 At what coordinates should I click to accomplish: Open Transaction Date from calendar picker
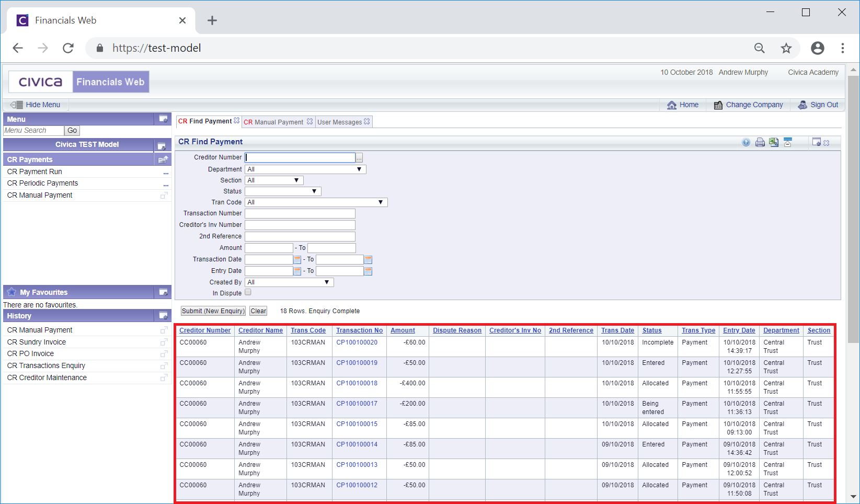tap(297, 259)
